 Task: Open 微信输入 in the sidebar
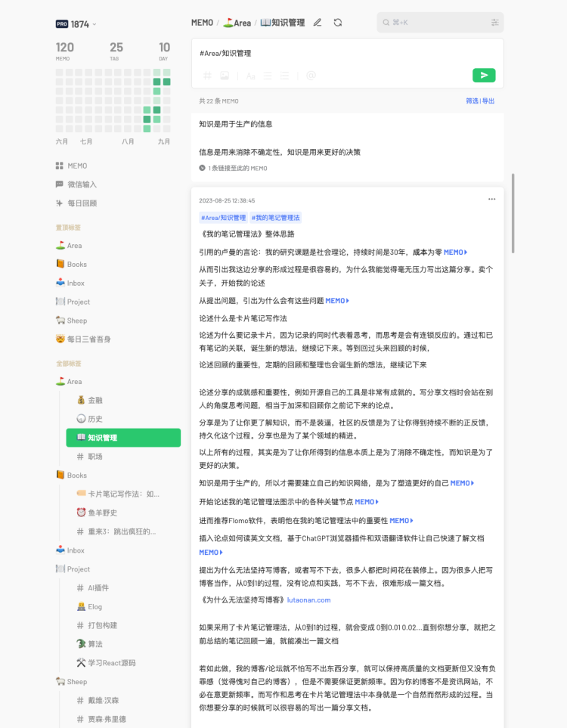click(76, 184)
